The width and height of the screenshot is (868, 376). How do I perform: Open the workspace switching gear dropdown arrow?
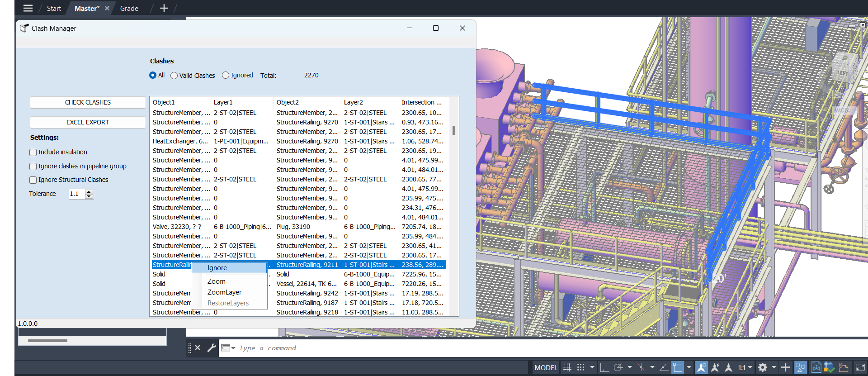(774, 367)
